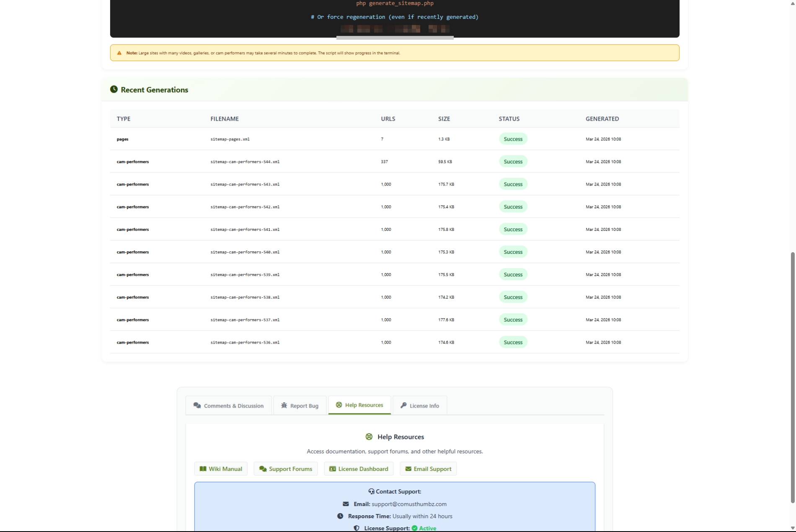Click the headset icon beside Contact Support
Viewport: 796px width, 532px height.
(371, 491)
